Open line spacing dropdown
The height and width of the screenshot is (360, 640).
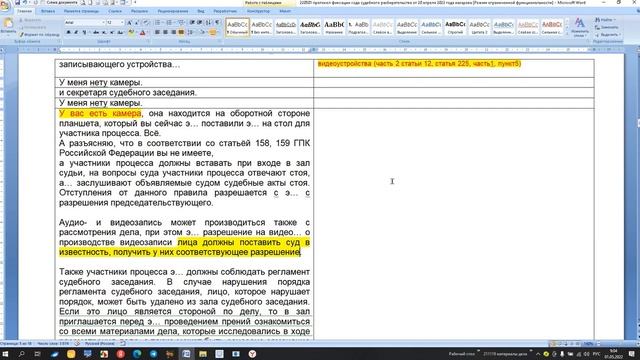(191, 32)
